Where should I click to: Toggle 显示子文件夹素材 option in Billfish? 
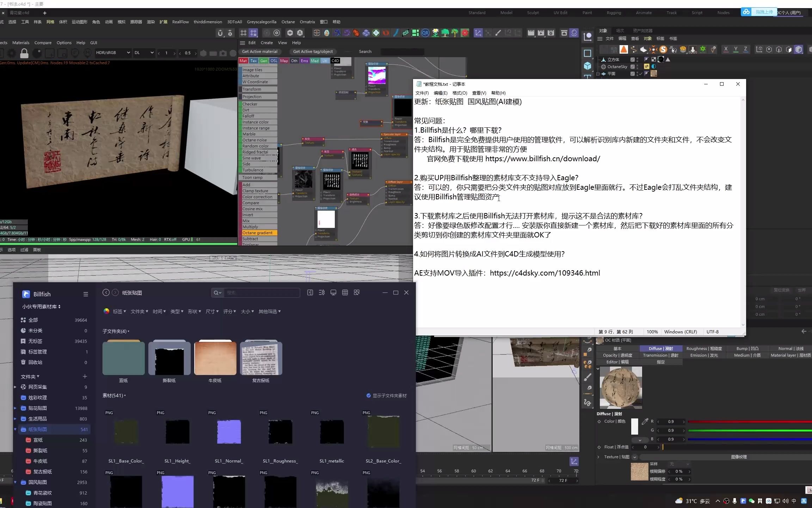point(369,395)
